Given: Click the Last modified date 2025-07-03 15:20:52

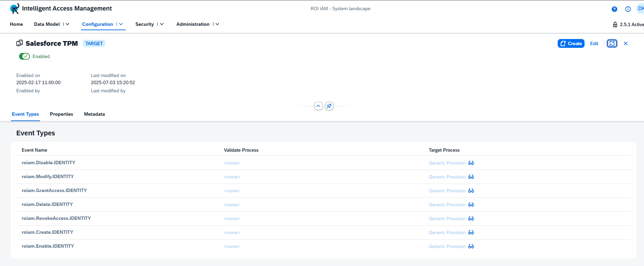Looking at the screenshot, I should (x=113, y=82).
